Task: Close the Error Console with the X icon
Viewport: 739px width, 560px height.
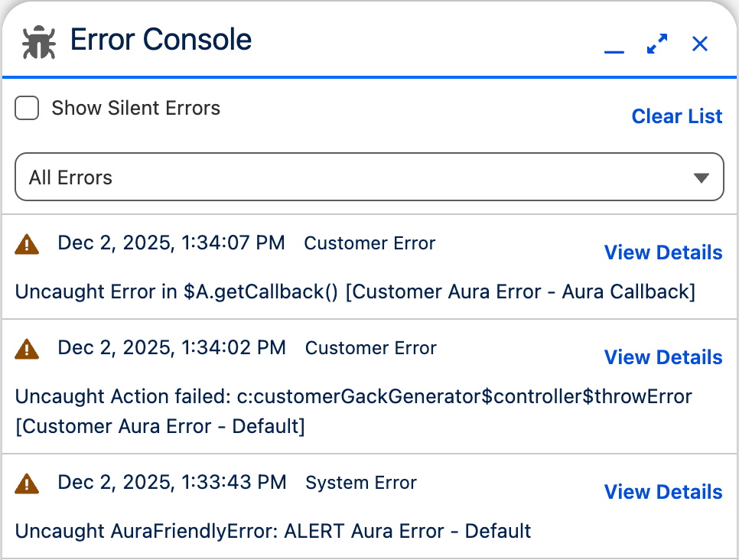Action: 699,44
